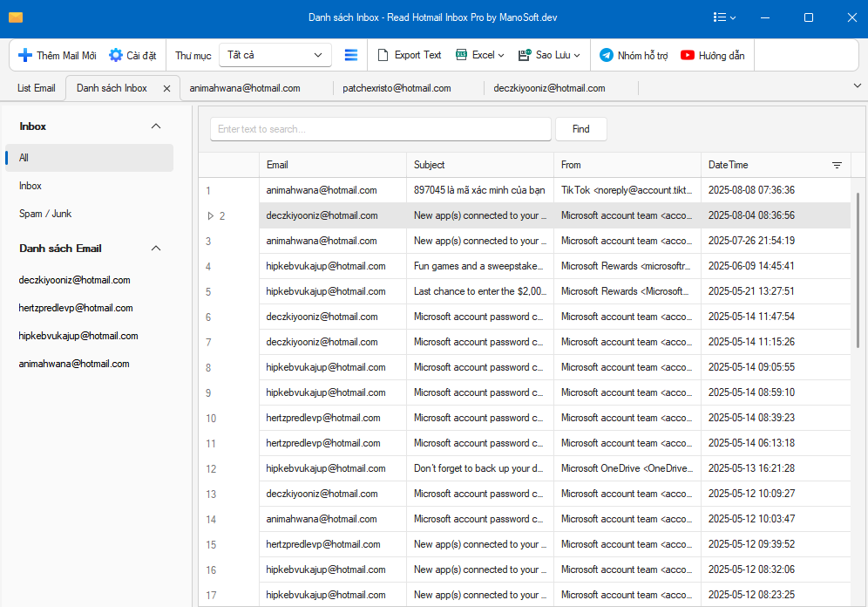Image resolution: width=868 pixels, height=607 pixels.
Task: Select deczkiyooniz@hotmail.com in the sidebar email list
Action: coord(75,280)
